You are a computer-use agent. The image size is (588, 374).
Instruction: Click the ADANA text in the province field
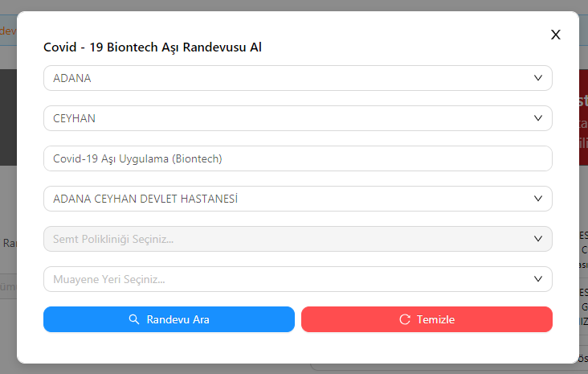tap(72, 78)
